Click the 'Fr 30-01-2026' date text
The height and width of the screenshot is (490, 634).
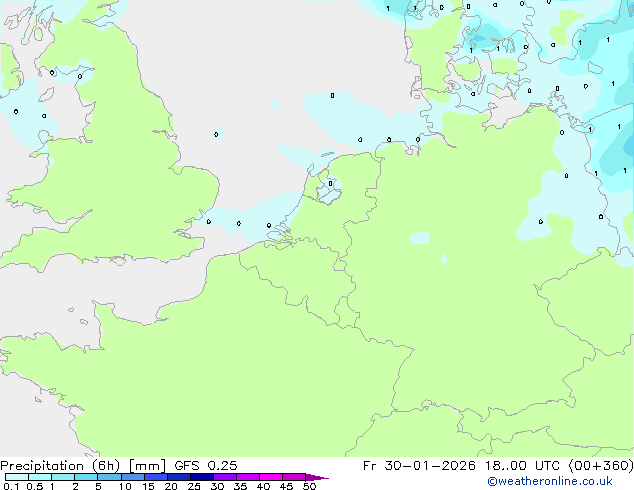[419, 466]
